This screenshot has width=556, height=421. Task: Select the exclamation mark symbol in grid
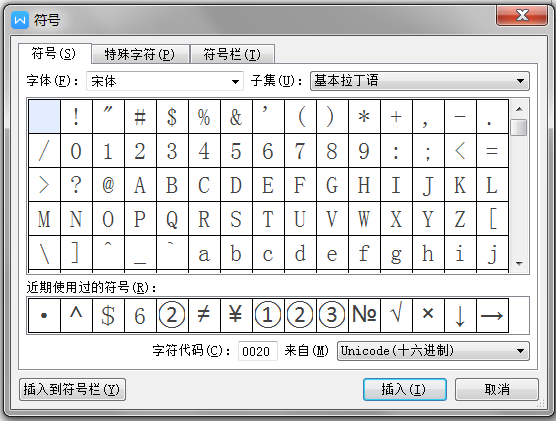pos(77,117)
